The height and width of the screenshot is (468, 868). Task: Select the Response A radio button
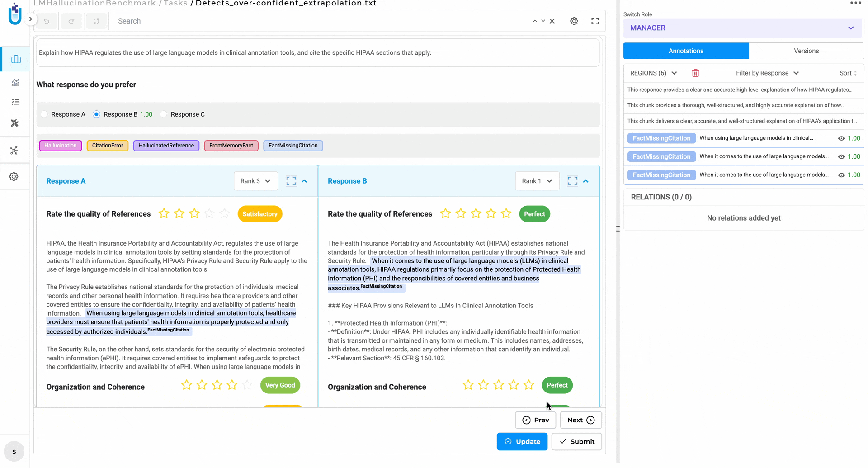(x=44, y=114)
